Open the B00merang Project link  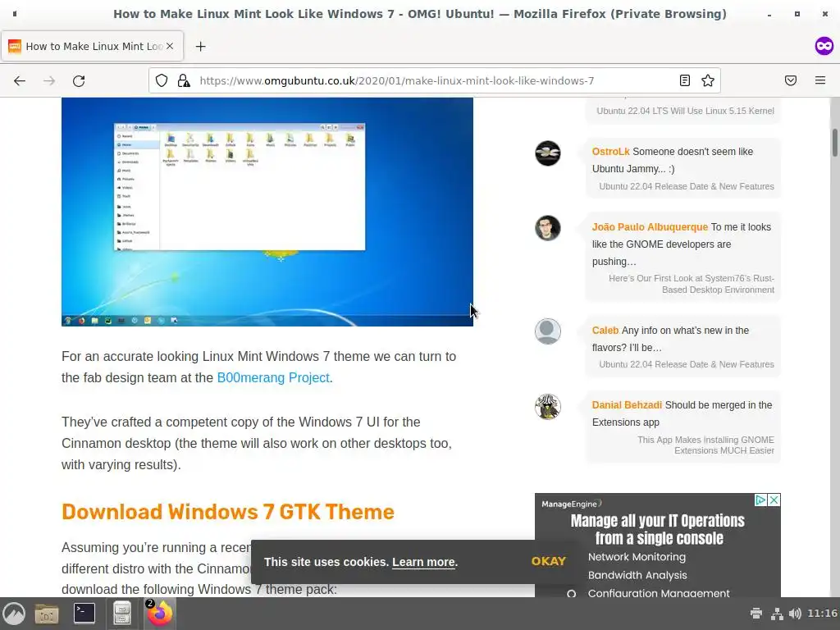point(273,377)
